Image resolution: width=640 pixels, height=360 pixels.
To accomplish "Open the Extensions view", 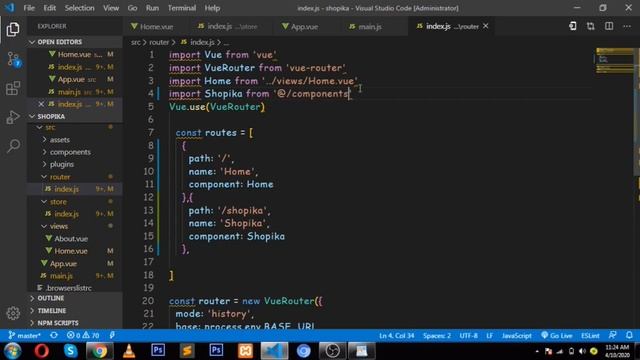I will click(x=13, y=88).
